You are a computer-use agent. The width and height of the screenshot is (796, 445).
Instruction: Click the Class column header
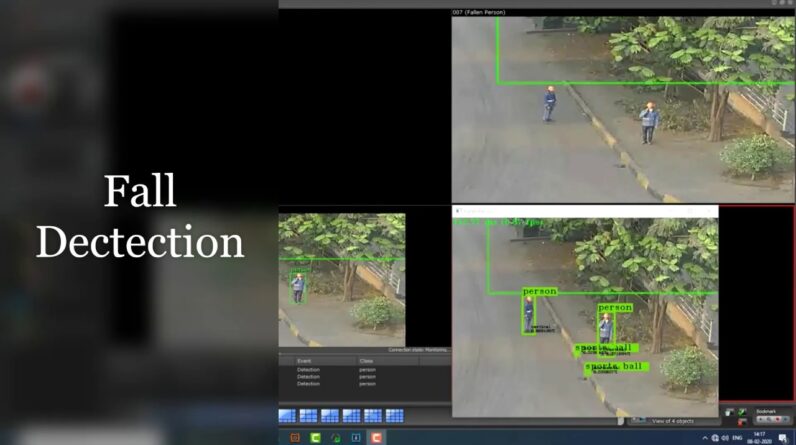(366, 361)
